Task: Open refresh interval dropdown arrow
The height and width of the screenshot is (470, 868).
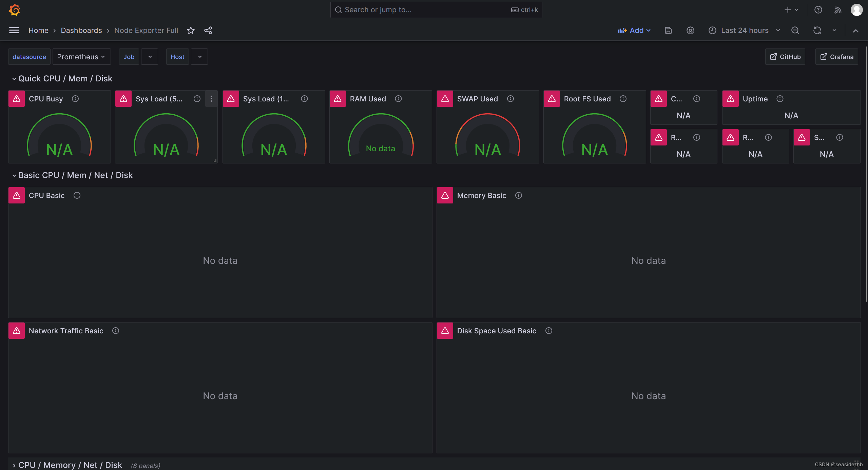Action: point(834,31)
